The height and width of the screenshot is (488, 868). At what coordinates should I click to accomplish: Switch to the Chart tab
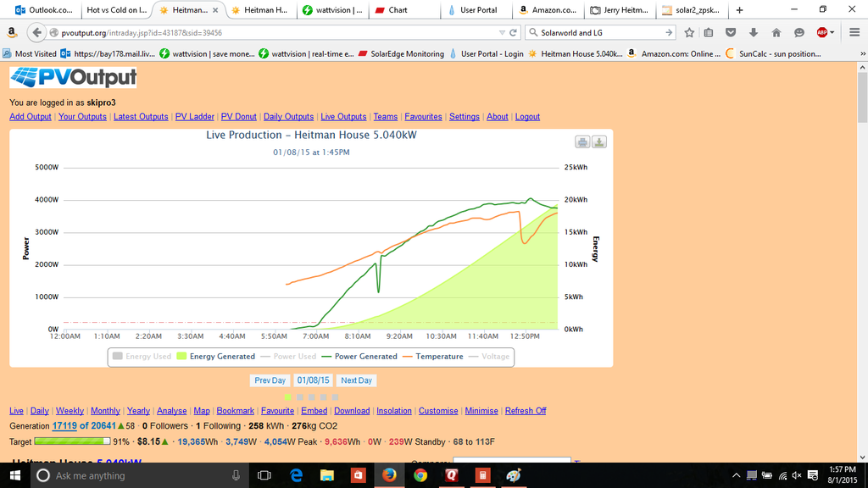[406, 10]
